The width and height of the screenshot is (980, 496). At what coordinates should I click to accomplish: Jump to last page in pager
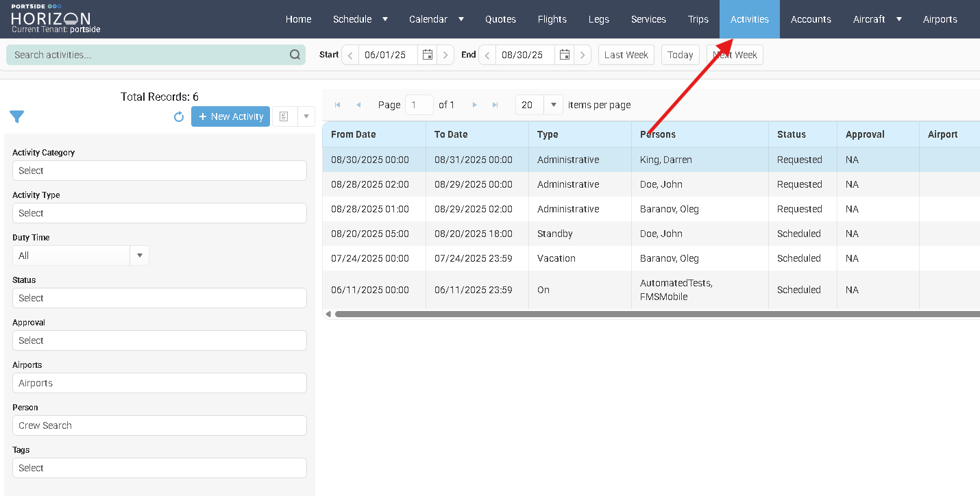495,105
